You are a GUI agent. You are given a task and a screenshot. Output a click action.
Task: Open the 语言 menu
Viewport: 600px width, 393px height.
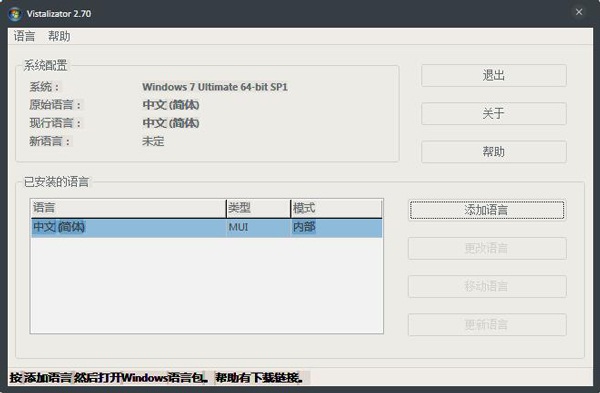24,36
